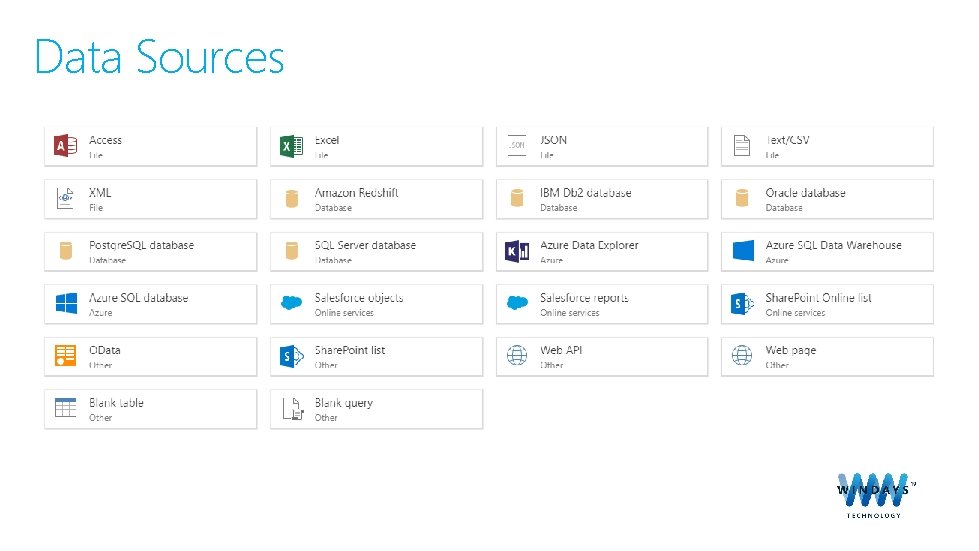This screenshot has height=551, width=979.
Task: Click the orange OData icon
Action: (66, 356)
